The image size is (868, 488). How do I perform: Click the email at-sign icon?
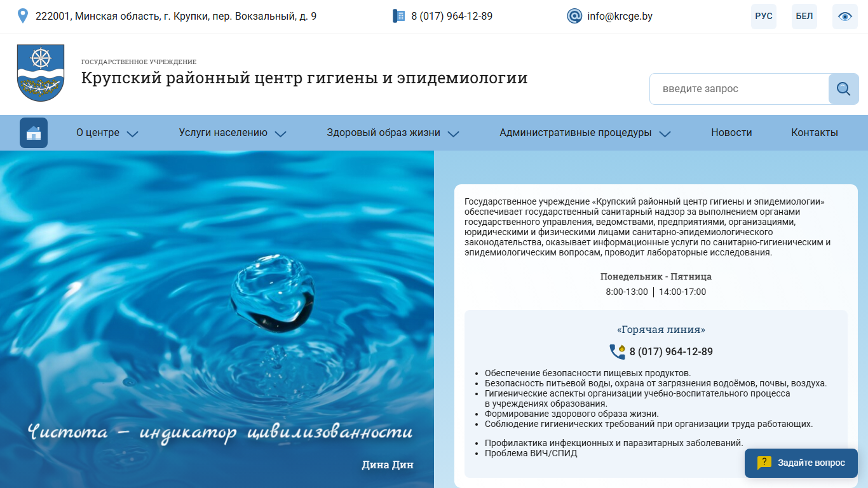(x=574, y=16)
